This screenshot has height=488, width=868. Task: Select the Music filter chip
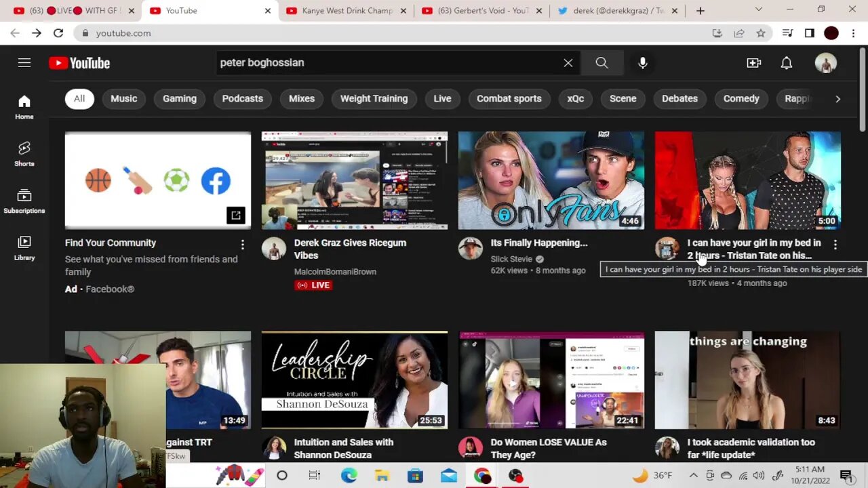point(123,99)
